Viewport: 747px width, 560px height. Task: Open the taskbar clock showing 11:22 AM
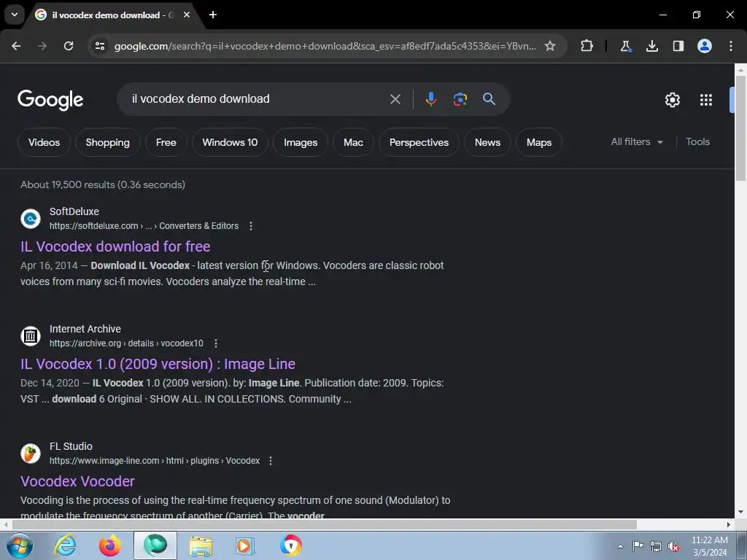pyautogui.click(x=709, y=546)
